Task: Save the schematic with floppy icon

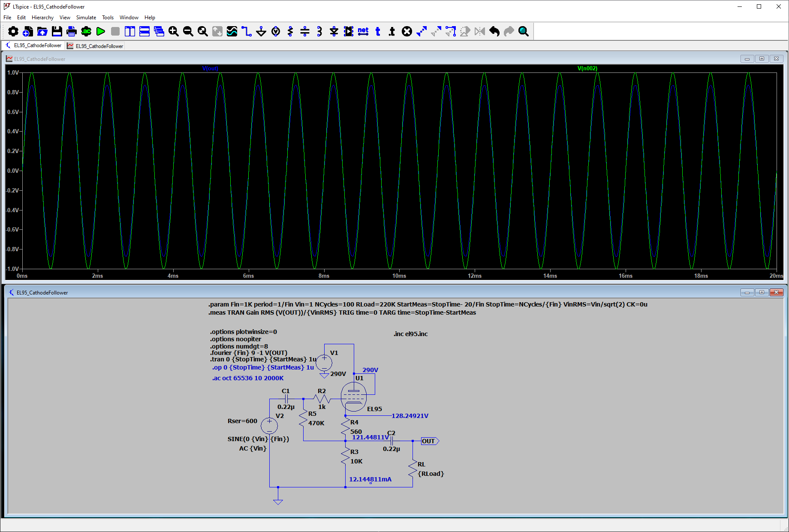Action: coord(57,31)
